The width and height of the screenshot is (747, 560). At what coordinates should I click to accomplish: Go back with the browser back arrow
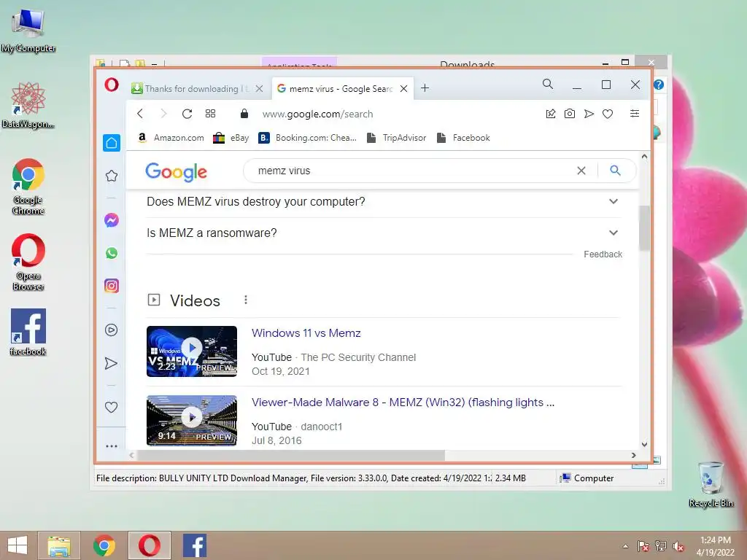coord(140,113)
